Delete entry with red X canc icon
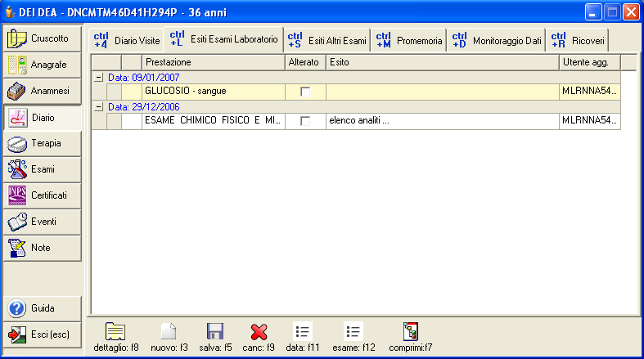The image size is (644, 359). click(x=259, y=331)
